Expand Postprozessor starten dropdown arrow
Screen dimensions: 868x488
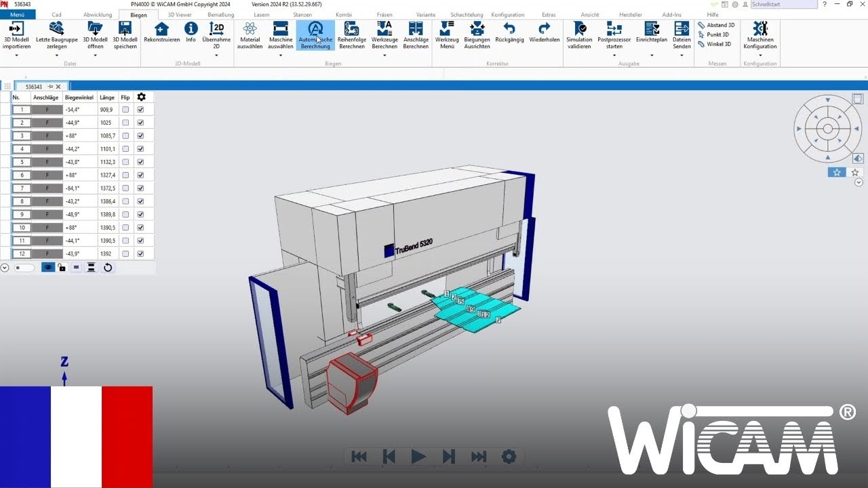click(614, 56)
